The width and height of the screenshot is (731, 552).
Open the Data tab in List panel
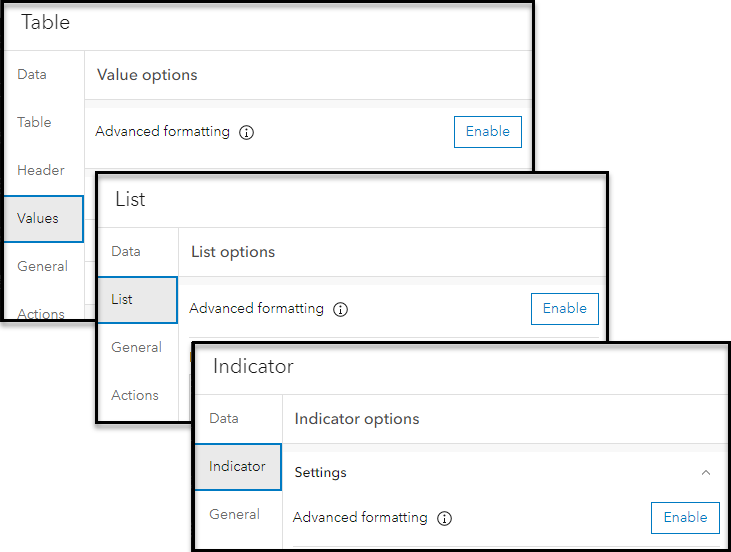(126, 252)
